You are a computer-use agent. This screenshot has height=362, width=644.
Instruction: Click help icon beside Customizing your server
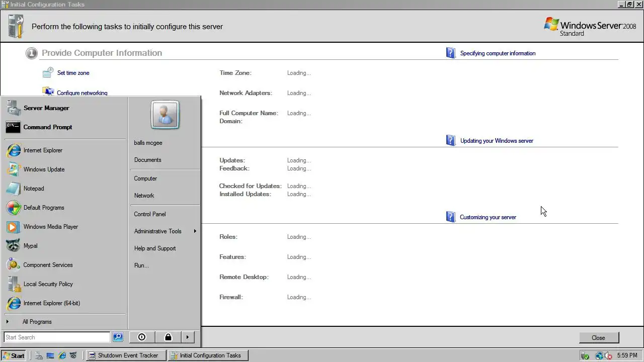(451, 217)
